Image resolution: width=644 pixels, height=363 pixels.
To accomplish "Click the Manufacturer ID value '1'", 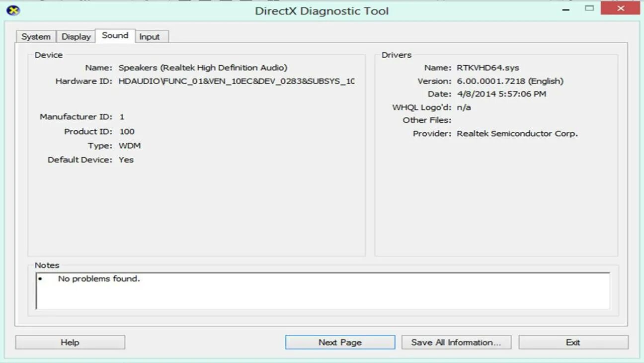I will [122, 117].
